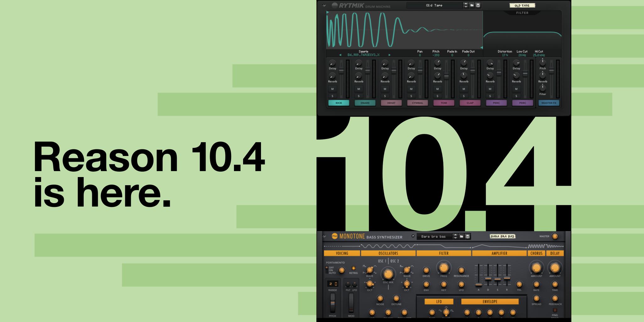Select the TOM drum channel
This screenshot has height=322, width=644.
click(444, 103)
